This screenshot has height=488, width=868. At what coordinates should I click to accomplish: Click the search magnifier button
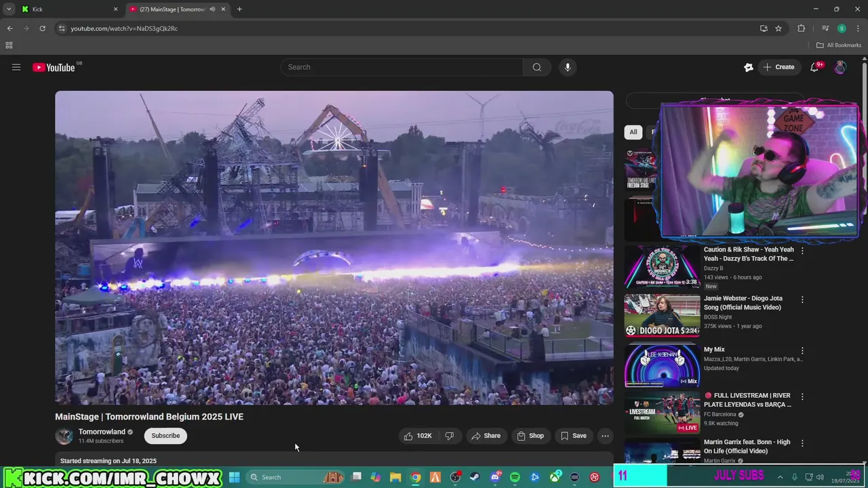(x=536, y=67)
